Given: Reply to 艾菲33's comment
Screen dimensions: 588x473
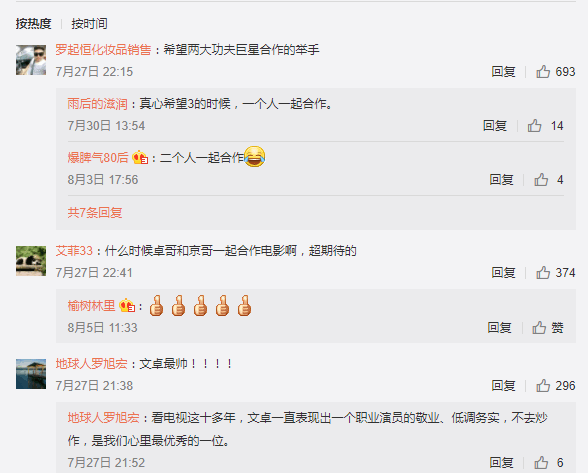Looking at the screenshot, I should tap(503, 272).
